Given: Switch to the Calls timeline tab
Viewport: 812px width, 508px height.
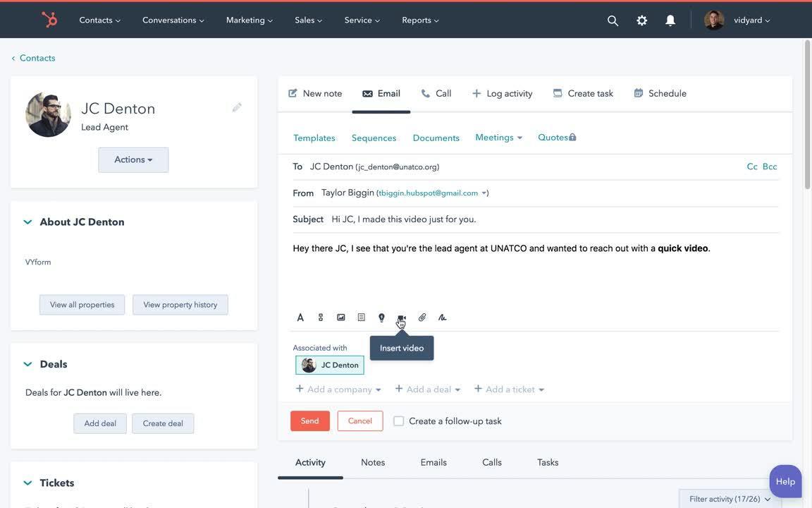Looking at the screenshot, I should click(492, 462).
